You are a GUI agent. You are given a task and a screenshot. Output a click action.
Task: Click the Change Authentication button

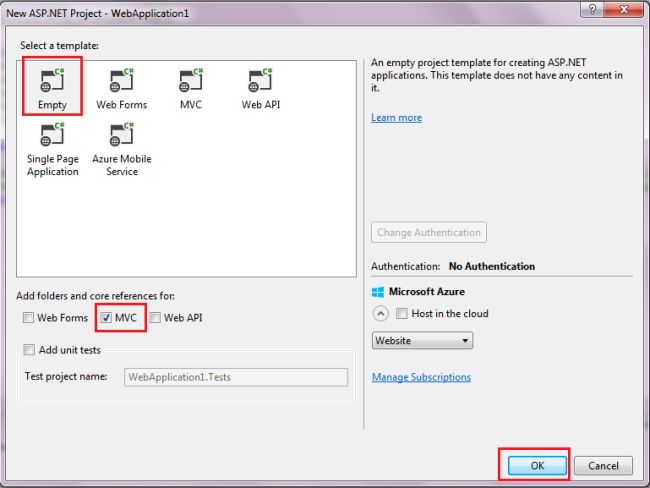point(429,233)
